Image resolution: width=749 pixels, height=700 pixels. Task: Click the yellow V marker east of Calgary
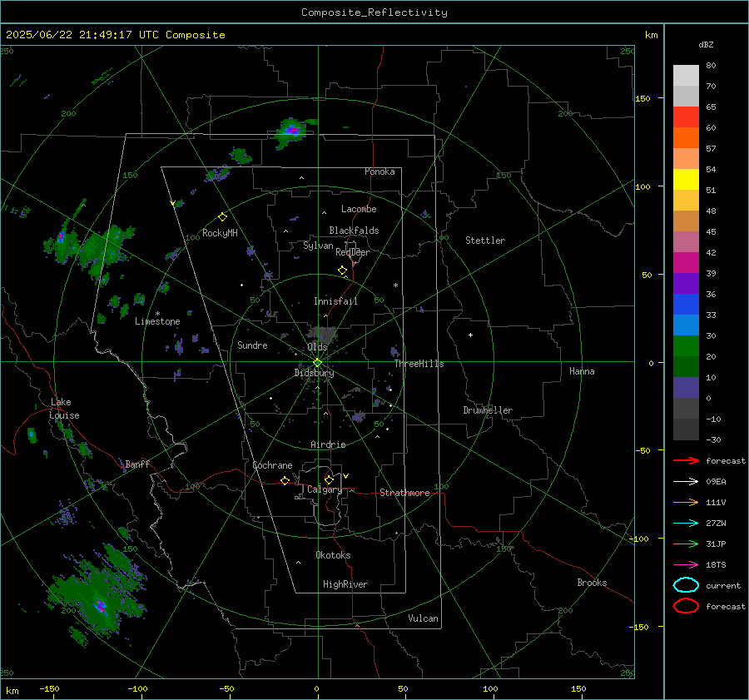tap(346, 476)
